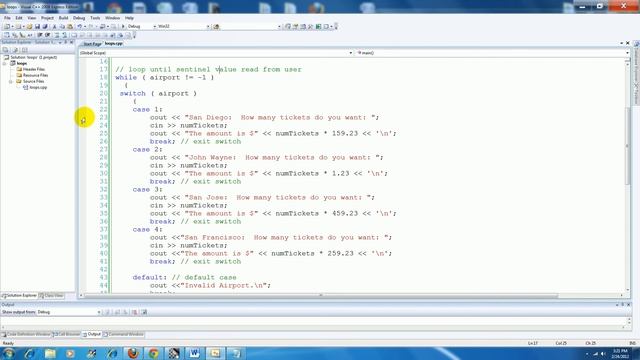Open Microsoft Word from the taskbar

(x=194, y=353)
